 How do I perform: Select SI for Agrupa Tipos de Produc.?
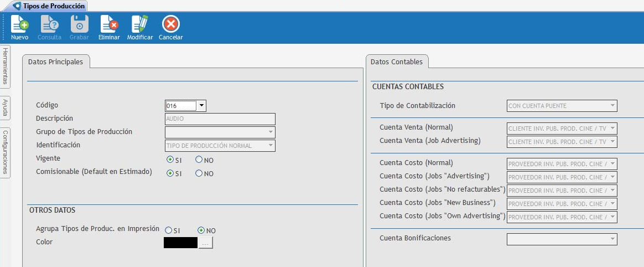(168, 230)
